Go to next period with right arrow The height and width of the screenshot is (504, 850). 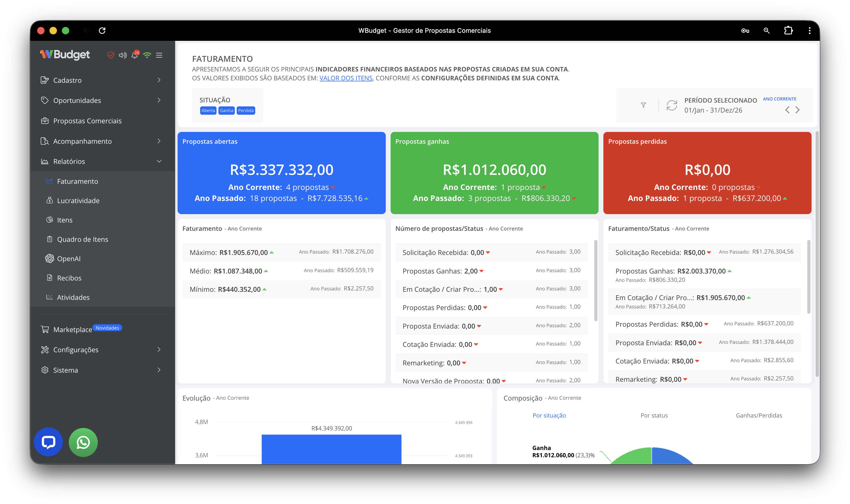tap(797, 110)
